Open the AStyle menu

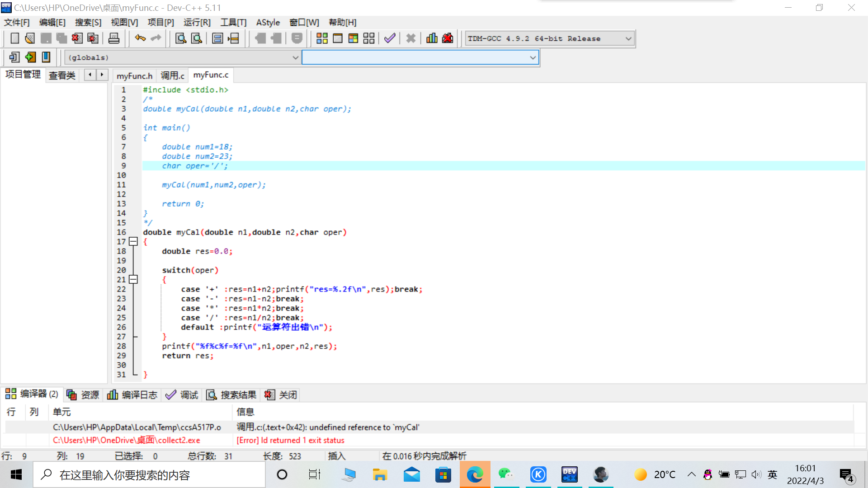pos(268,23)
